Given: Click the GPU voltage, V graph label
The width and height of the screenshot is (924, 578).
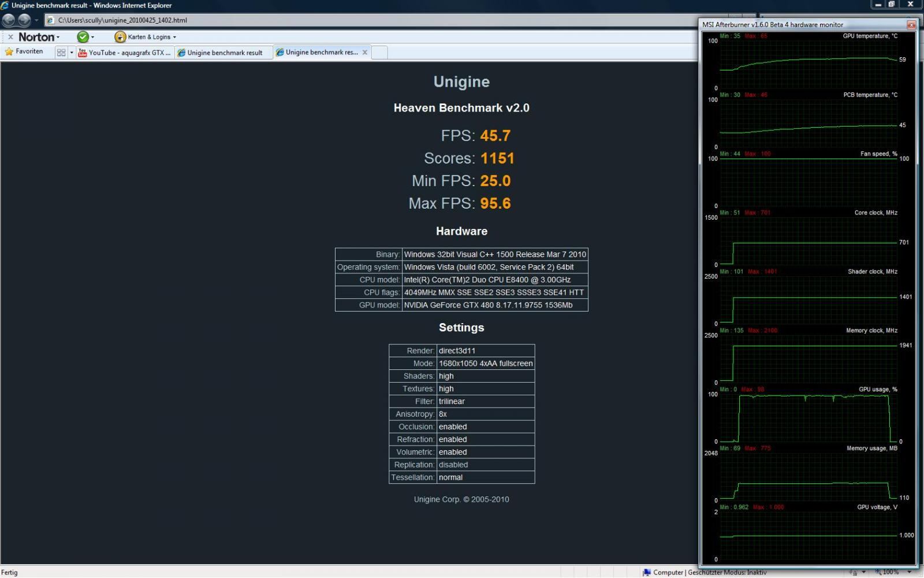Looking at the screenshot, I should click(x=877, y=507).
